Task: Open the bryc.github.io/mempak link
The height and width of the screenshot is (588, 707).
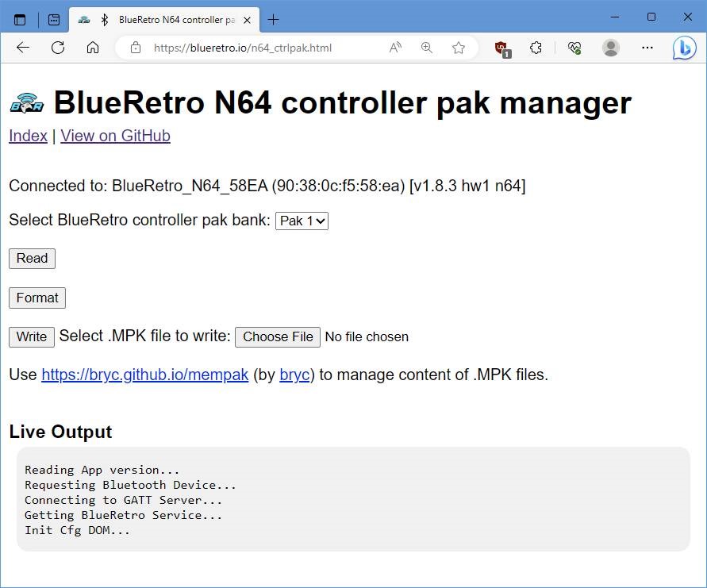Action: tap(144, 375)
